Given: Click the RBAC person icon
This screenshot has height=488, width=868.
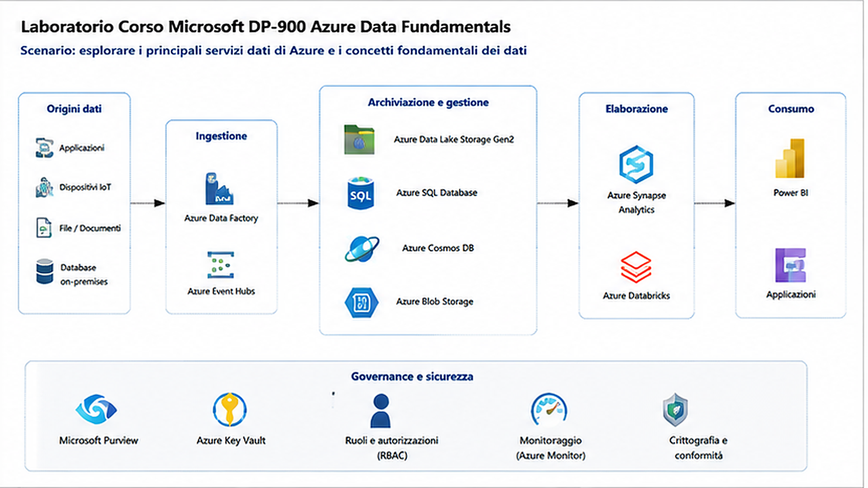Looking at the screenshot, I should tap(380, 411).
